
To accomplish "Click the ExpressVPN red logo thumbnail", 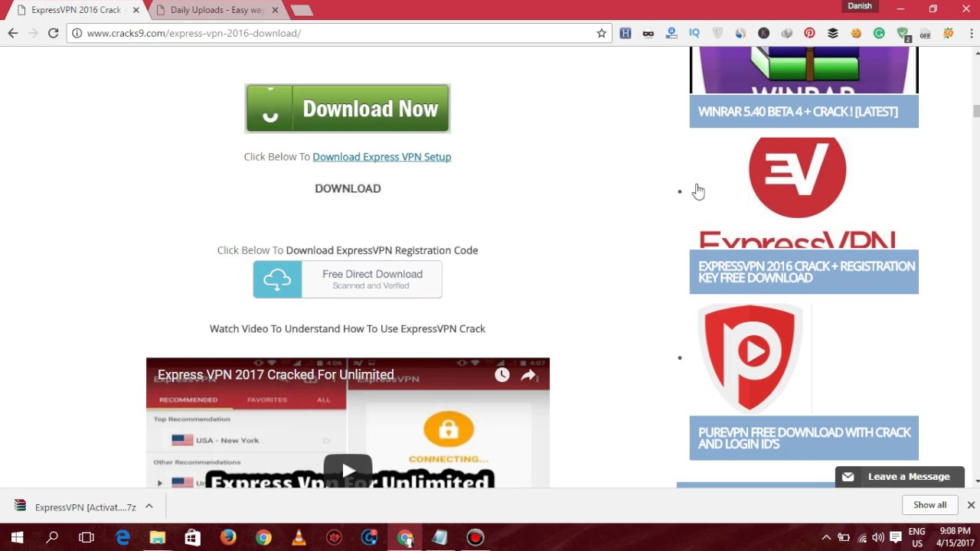I will [797, 193].
